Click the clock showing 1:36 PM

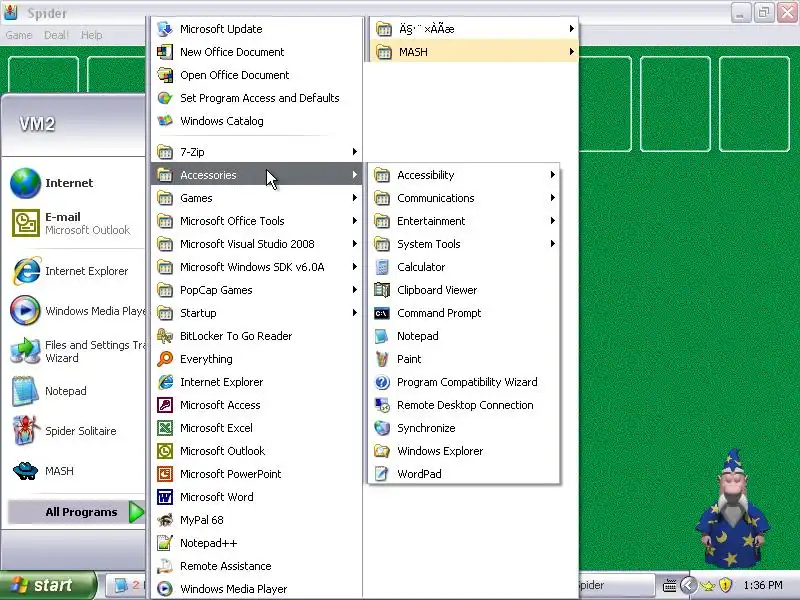(763, 585)
